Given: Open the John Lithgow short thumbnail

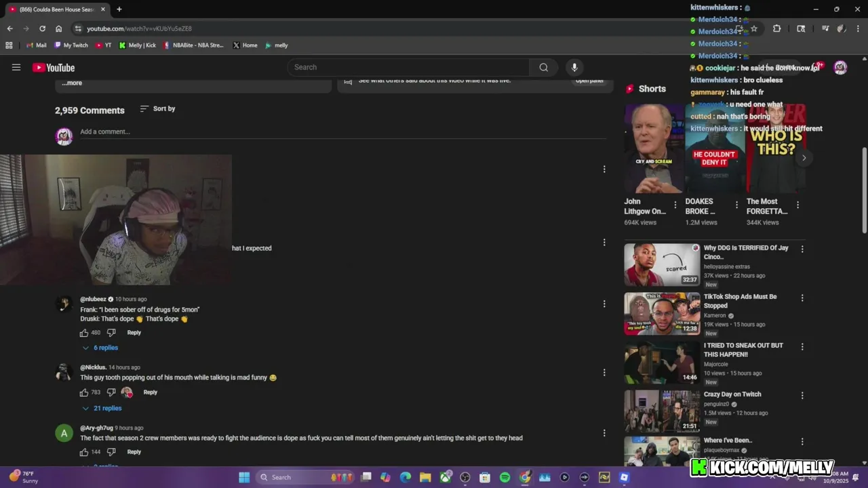Looking at the screenshot, I should click(654, 148).
